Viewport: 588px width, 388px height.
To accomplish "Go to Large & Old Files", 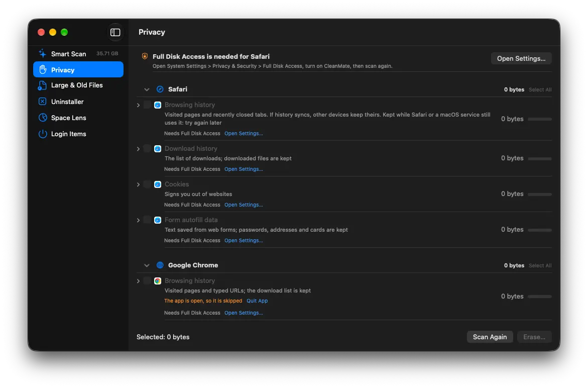I will pyautogui.click(x=78, y=85).
